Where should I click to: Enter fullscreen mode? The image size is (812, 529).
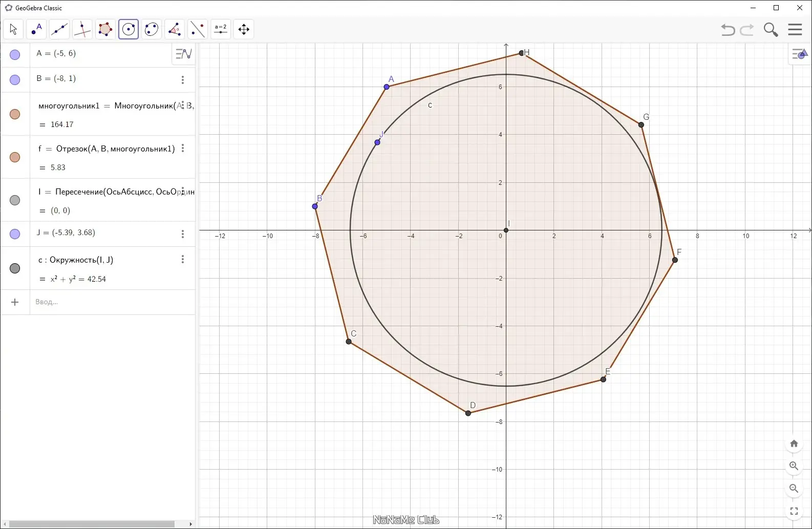pyautogui.click(x=794, y=511)
